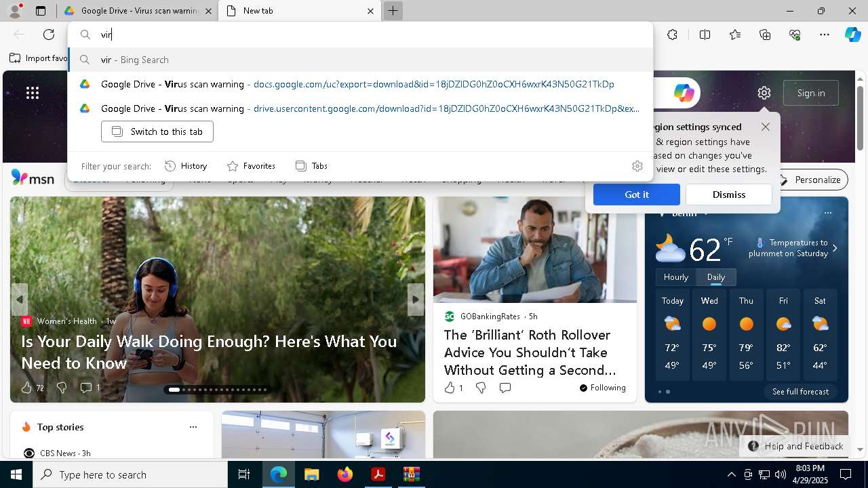Dislike the daily walk article
The height and width of the screenshot is (488, 868).
coord(62,388)
